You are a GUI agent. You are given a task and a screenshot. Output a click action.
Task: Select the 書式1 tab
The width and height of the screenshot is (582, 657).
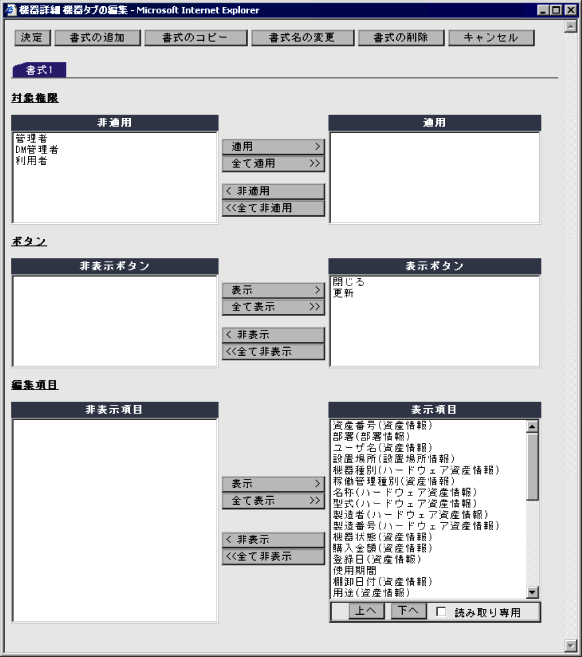[39, 70]
